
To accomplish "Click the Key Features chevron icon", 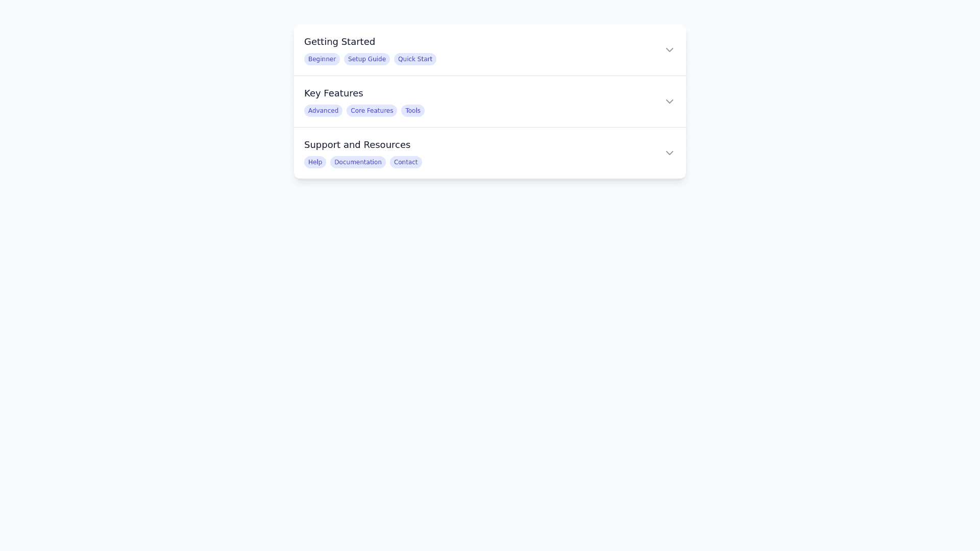I will pyautogui.click(x=669, y=102).
